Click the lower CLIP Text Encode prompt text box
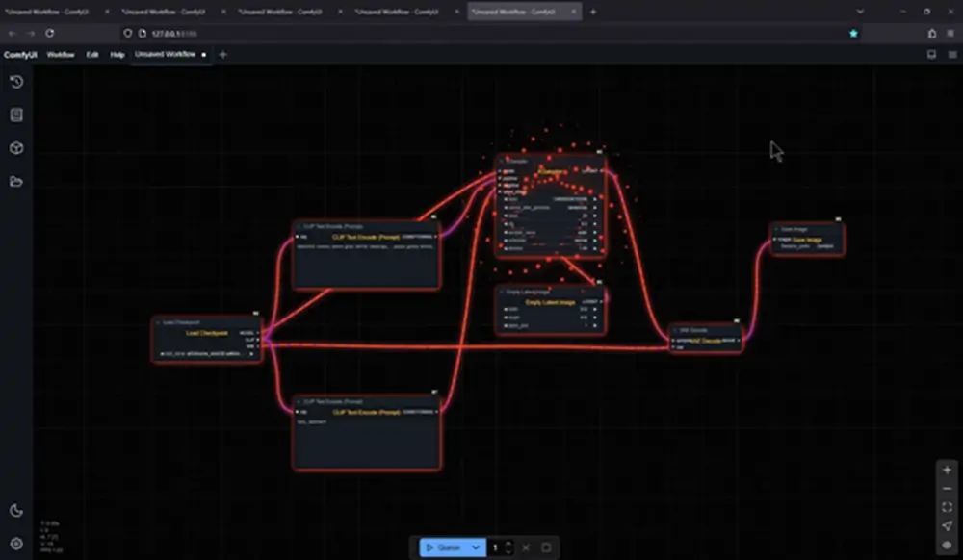 pyautogui.click(x=367, y=443)
